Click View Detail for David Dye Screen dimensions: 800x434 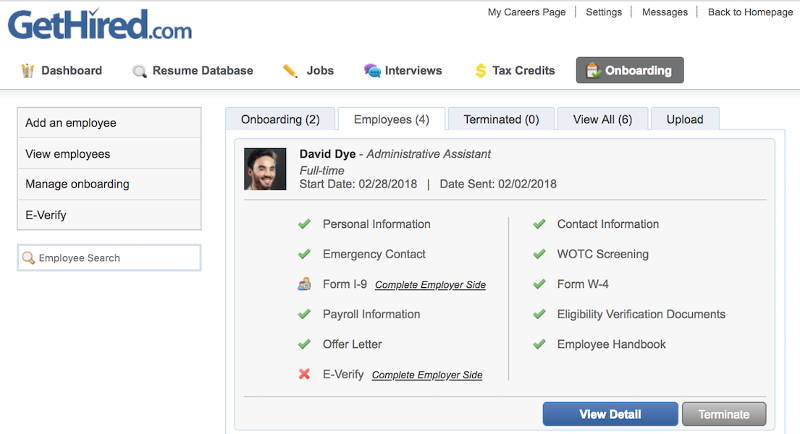pyautogui.click(x=610, y=414)
